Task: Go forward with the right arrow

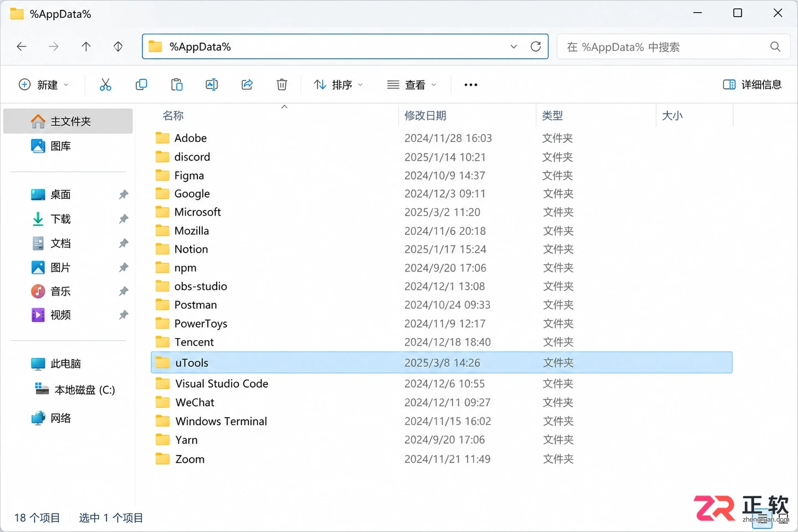Action: point(54,47)
